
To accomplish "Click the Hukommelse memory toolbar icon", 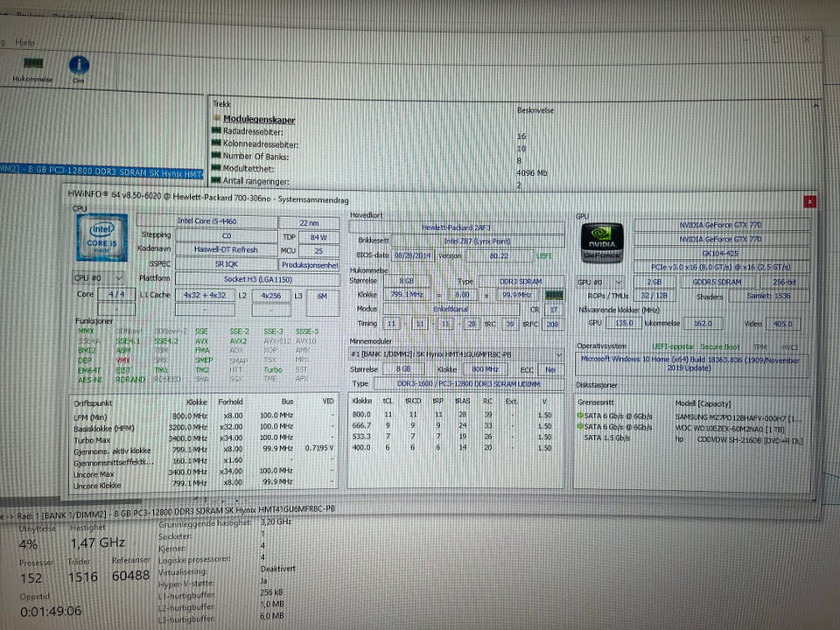I will pyautogui.click(x=33, y=64).
